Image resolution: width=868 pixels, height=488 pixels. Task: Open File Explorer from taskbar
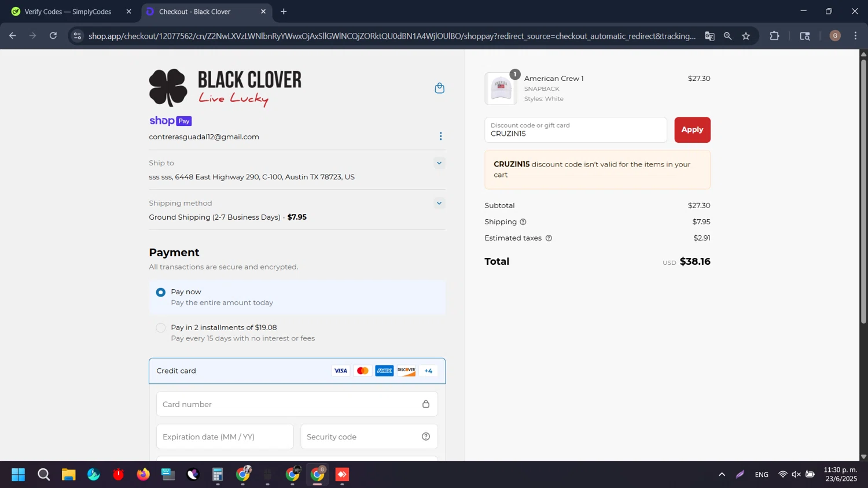click(69, 475)
